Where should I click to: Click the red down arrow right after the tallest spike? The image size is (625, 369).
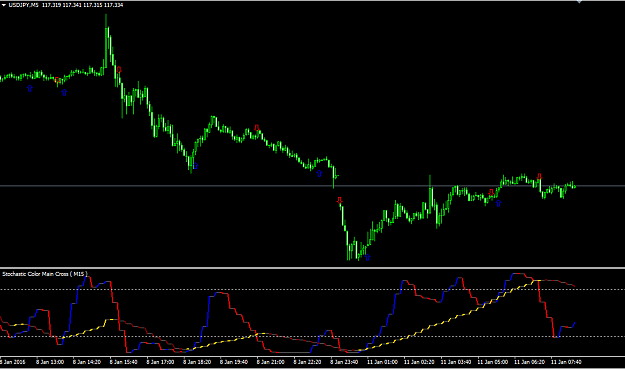point(119,70)
